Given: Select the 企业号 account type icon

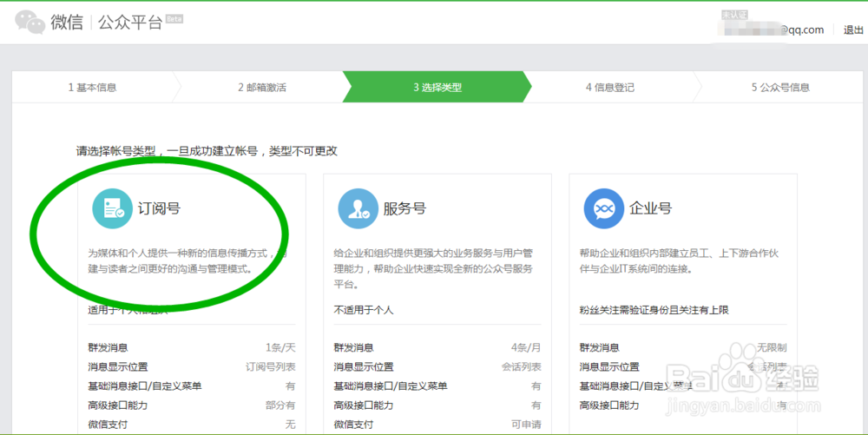Looking at the screenshot, I should click(604, 208).
